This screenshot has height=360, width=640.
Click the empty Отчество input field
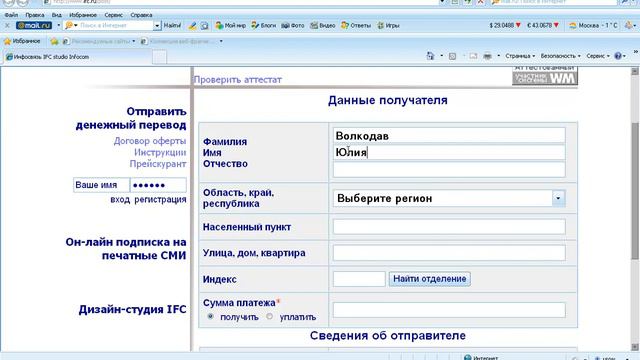tap(449, 169)
